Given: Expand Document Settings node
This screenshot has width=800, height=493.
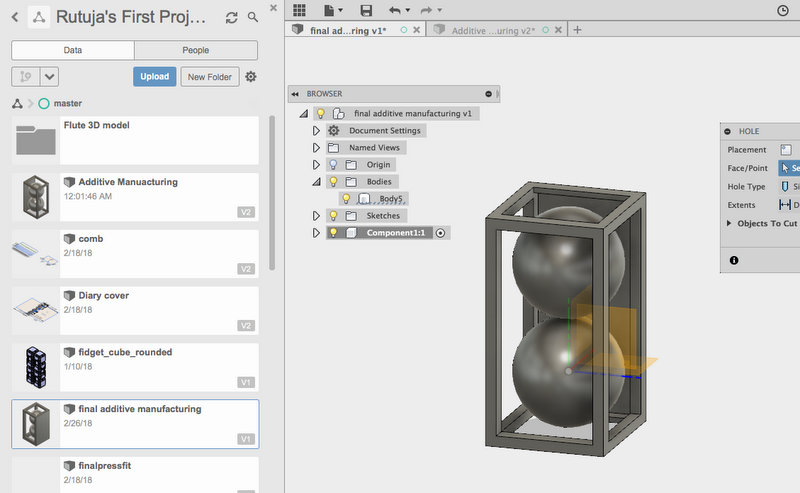Looking at the screenshot, I should tap(316, 131).
